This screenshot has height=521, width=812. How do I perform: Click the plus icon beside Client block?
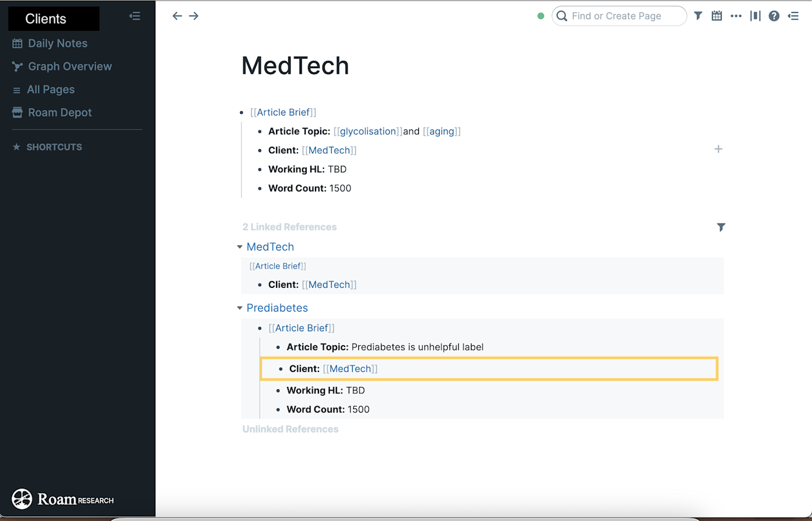pos(718,149)
